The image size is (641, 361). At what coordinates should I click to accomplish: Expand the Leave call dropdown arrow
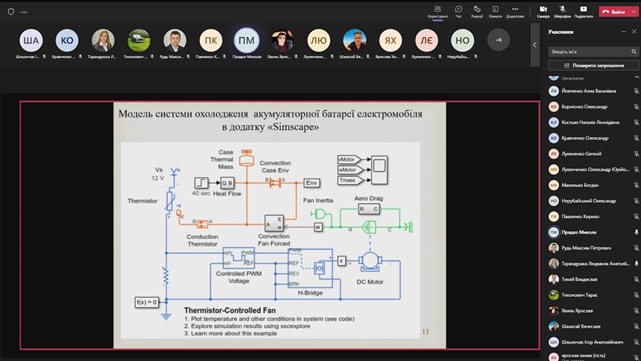(x=634, y=11)
